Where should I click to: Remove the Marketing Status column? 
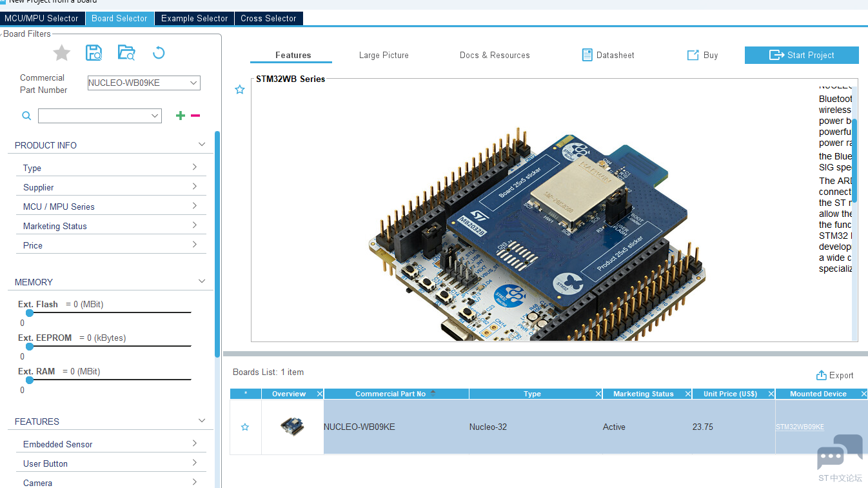[688, 394]
